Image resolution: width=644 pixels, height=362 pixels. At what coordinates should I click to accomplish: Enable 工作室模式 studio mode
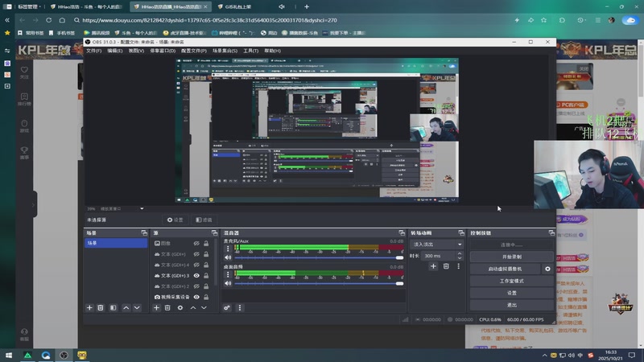pyautogui.click(x=512, y=281)
